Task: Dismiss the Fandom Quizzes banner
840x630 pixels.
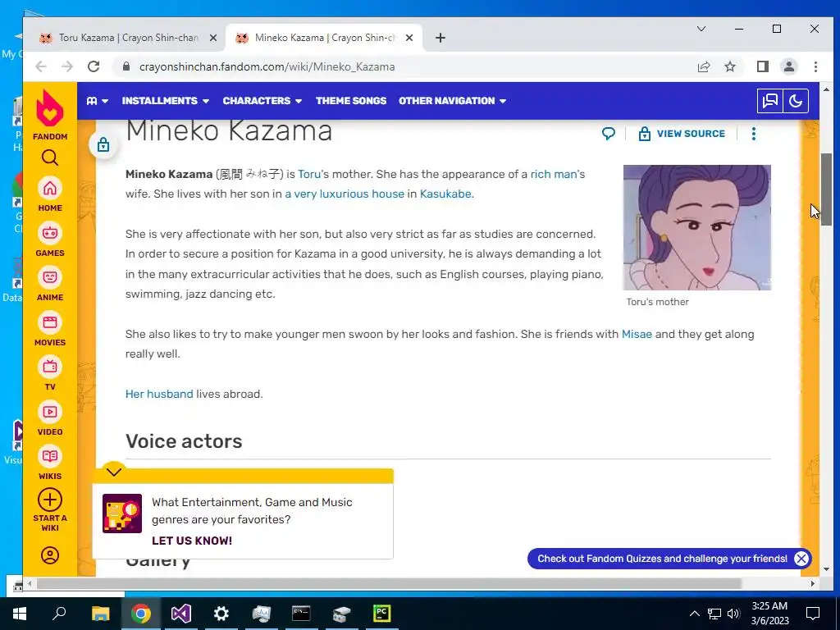Action: [x=801, y=559]
